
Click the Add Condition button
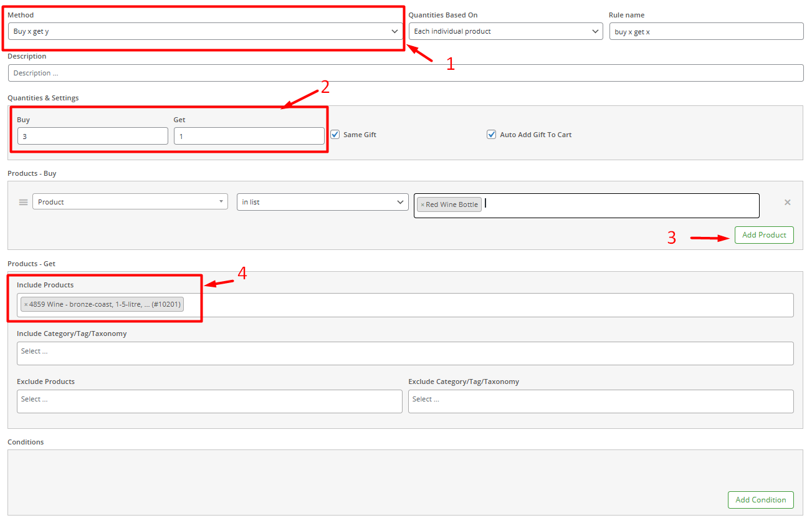(760, 500)
